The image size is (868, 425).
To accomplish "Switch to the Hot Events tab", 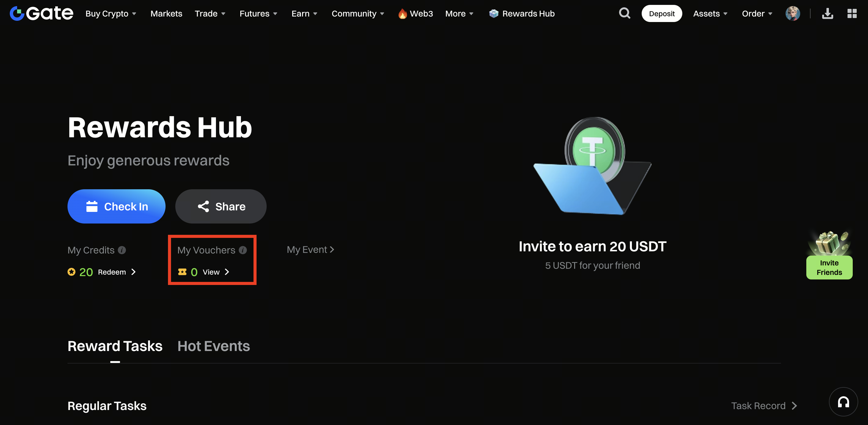I will tap(213, 346).
